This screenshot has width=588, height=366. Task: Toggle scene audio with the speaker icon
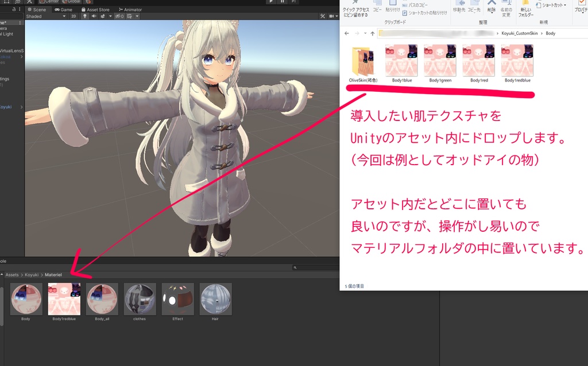[x=94, y=16]
